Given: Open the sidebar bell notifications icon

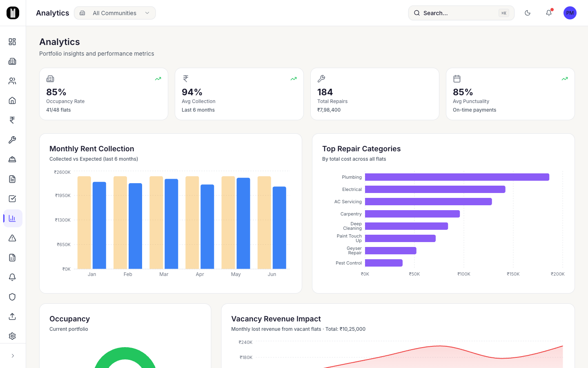Looking at the screenshot, I should pos(12,277).
